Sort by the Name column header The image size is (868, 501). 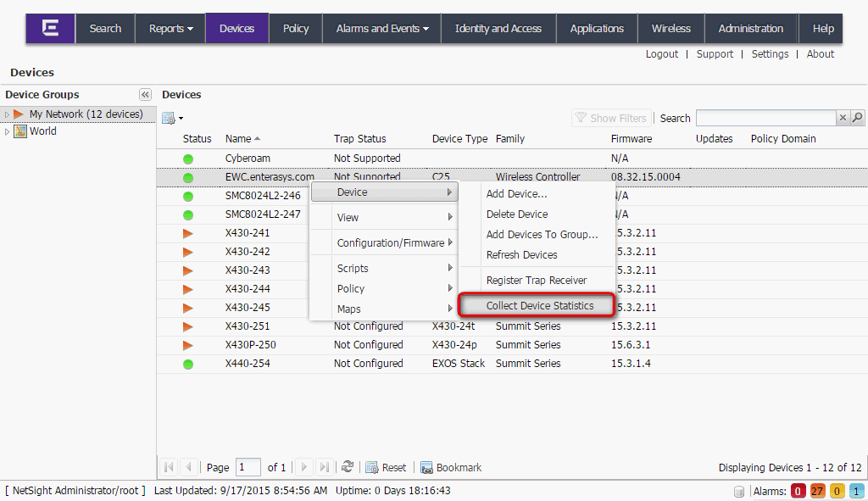tap(242, 138)
